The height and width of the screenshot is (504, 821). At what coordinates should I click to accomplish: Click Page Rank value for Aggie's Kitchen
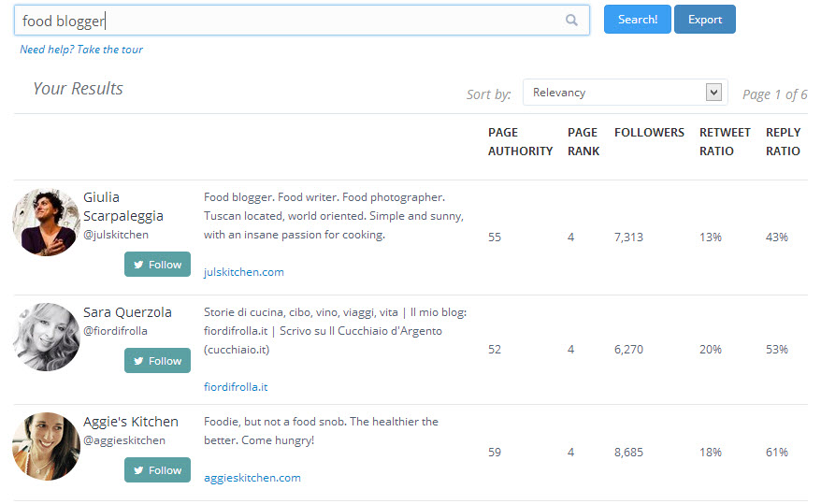(570, 453)
